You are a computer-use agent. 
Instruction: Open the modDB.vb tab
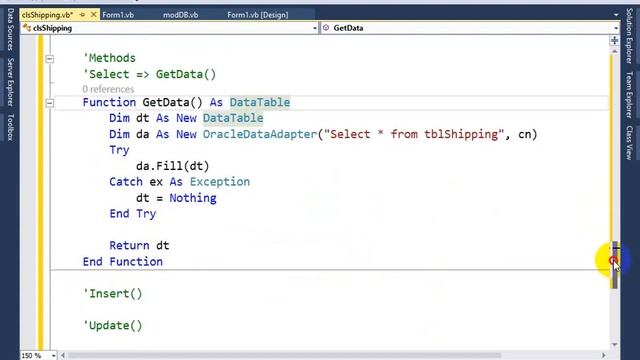pyautogui.click(x=180, y=15)
